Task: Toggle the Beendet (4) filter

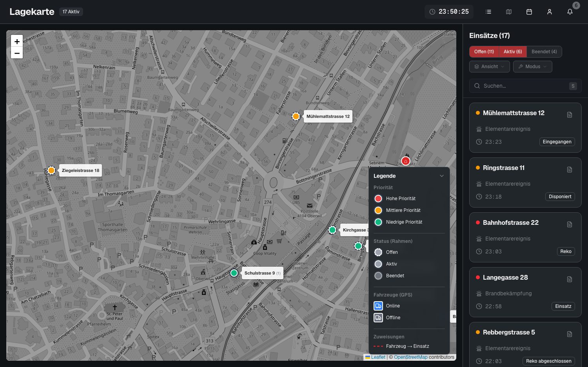Action: (544, 52)
